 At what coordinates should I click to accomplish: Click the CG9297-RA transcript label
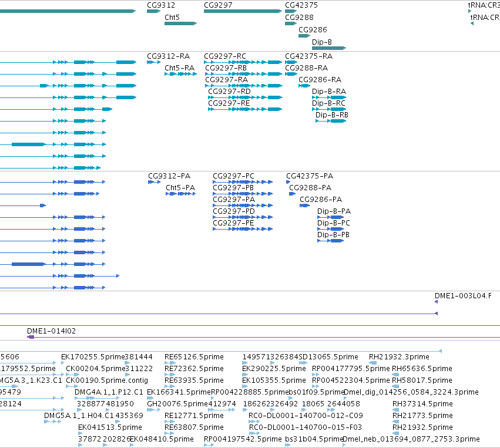[226, 80]
